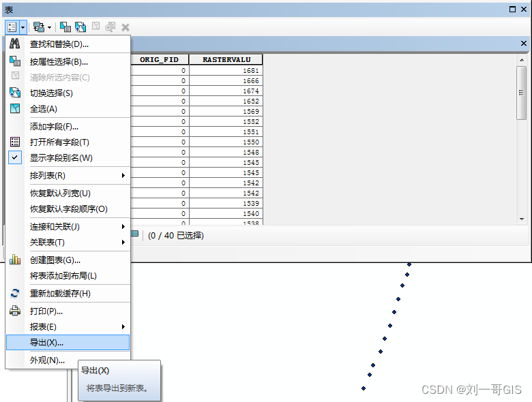Click Zoom To Selected toolbar icon
This screenshot has height=402, width=532.
pyautogui.click(x=110, y=27)
